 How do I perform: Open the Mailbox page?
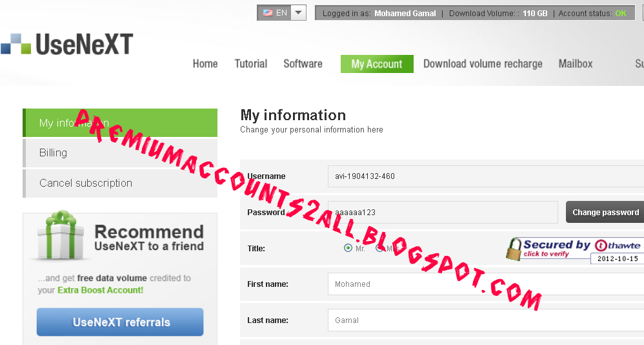576,64
